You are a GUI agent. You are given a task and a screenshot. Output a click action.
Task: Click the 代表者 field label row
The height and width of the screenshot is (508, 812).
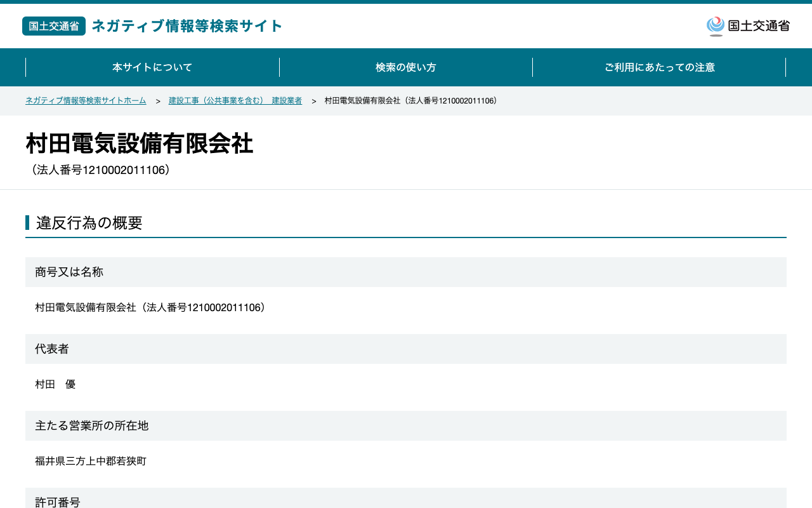[x=406, y=349]
